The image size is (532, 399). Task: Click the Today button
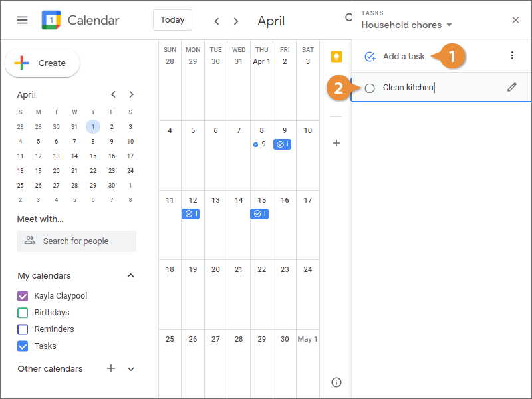coord(172,20)
